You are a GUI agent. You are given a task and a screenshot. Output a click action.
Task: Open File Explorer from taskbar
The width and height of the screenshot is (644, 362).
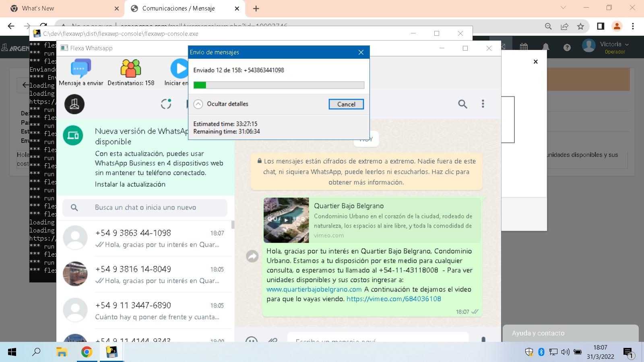coord(62,352)
